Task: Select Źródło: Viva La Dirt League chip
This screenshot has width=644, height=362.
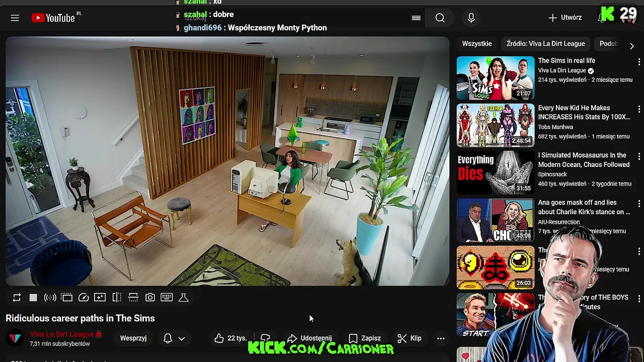Action: [x=545, y=44]
